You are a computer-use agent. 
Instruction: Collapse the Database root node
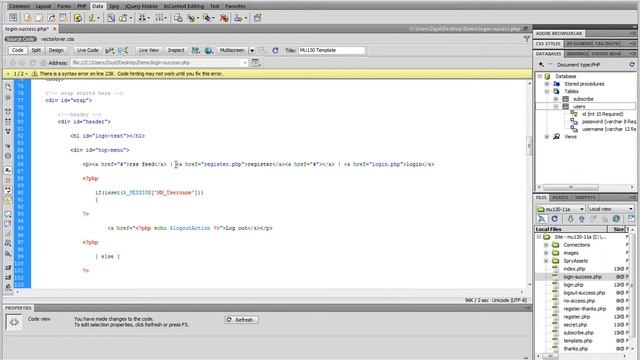[540, 76]
